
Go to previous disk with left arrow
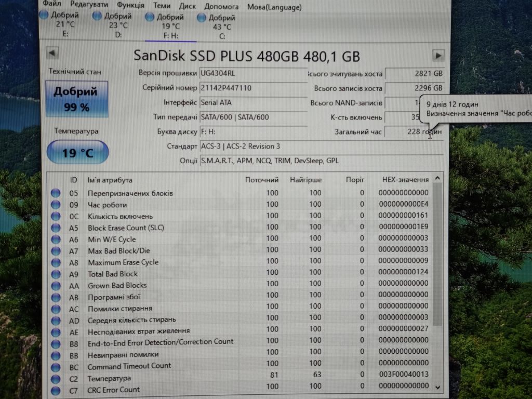(x=52, y=53)
